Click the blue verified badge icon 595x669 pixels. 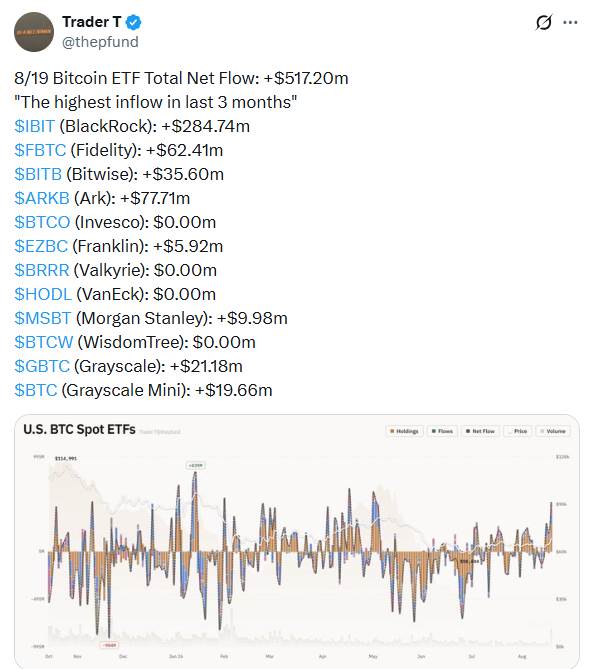[134, 22]
